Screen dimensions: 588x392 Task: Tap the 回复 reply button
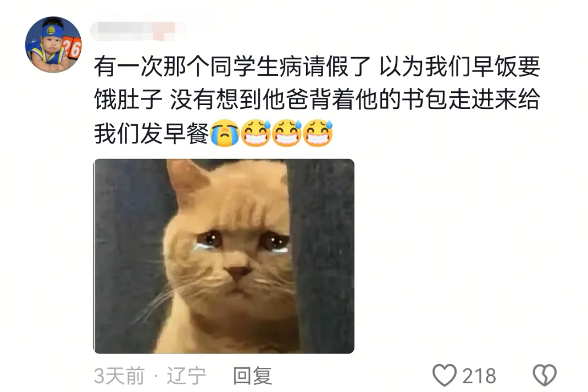[252, 376]
